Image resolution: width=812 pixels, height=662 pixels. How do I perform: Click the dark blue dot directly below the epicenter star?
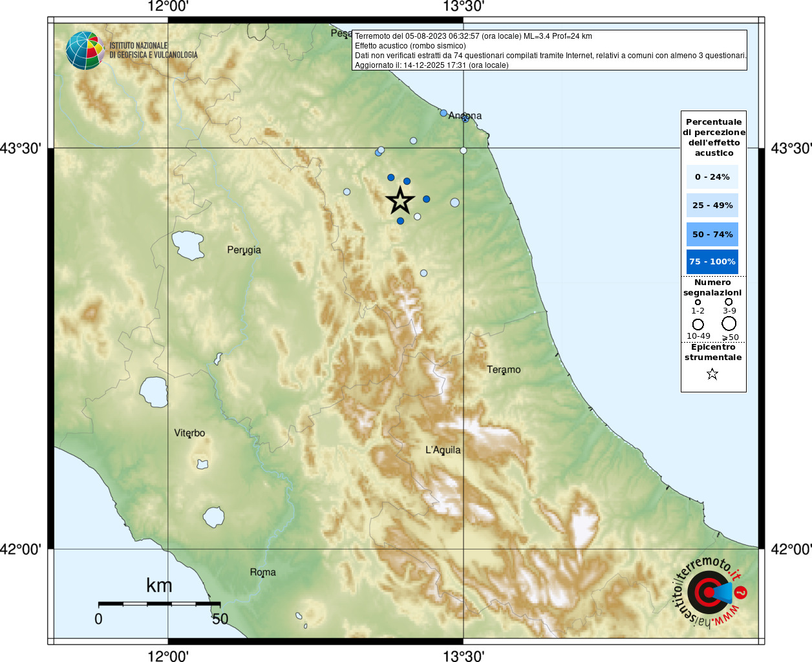pos(400,221)
